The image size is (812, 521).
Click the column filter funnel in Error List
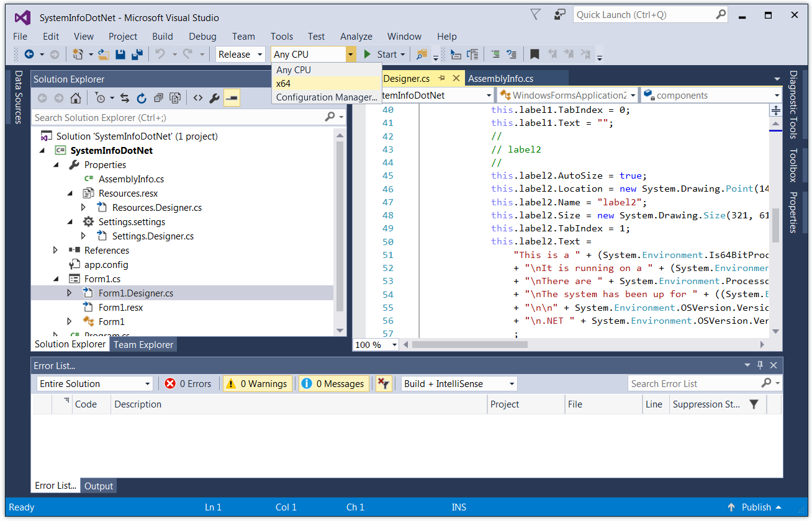[x=754, y=404]
